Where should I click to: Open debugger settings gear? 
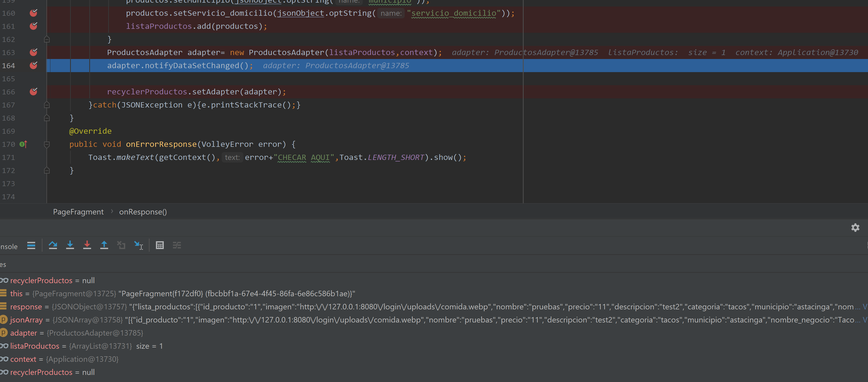click(x=855, y=228)
